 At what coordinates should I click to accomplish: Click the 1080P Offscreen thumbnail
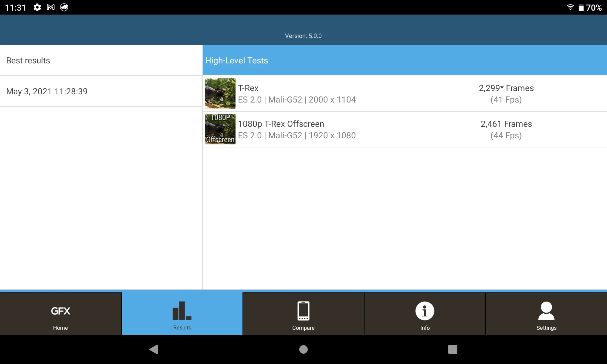click(220, 129)
